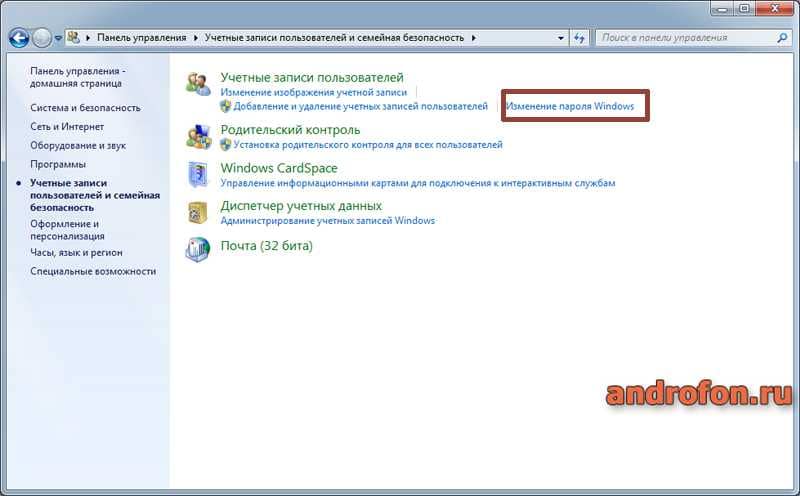Click the Control Panel icon in address bar
800x496 pixels.
(x=74, y=37)
